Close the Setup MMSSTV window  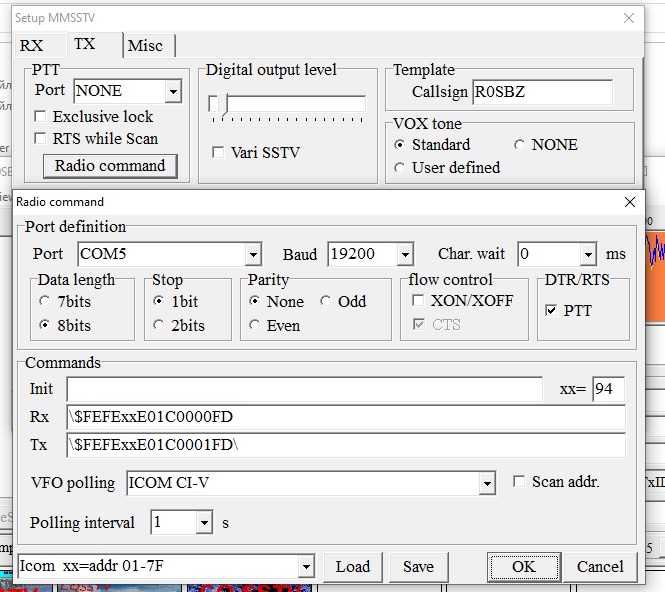pyautogui.click(x=629, y=18)
